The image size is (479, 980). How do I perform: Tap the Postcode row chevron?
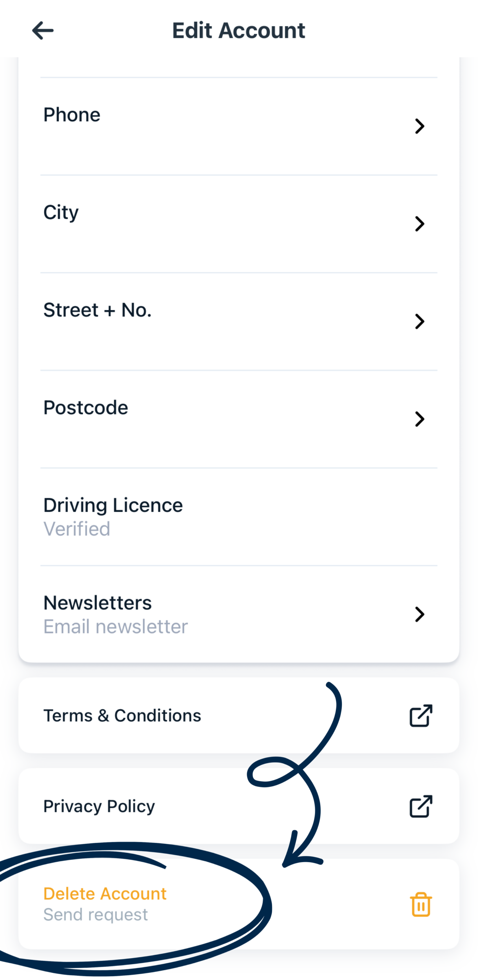pos(419,419)
